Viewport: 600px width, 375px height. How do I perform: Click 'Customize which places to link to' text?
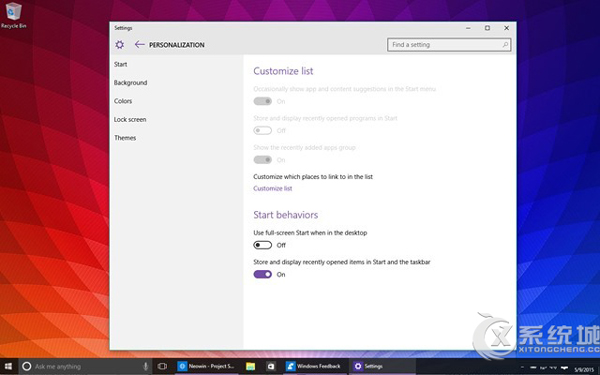(313, 177)
